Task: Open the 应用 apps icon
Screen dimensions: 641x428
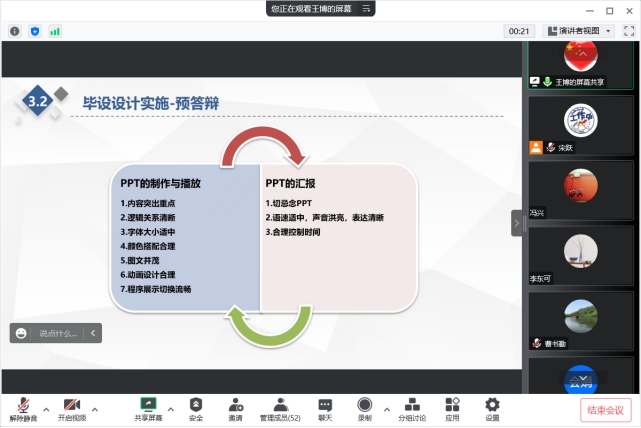Action: point(452,405)
